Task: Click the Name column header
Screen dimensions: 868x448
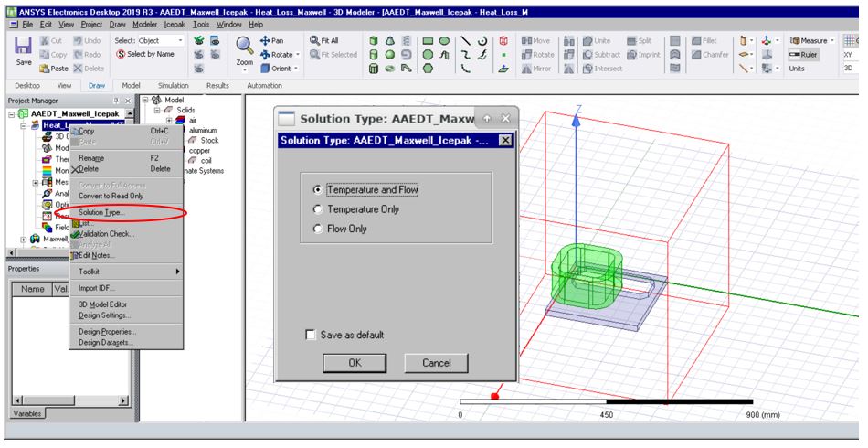Action: tap(33, 289)
